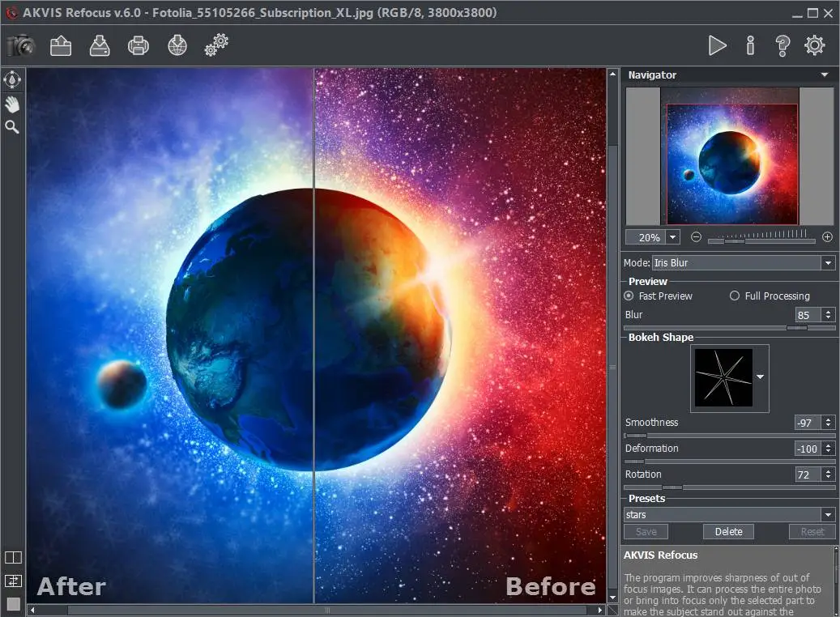Click the Run play button
Viewport: 840px width, 617px height.
(717, 45)
